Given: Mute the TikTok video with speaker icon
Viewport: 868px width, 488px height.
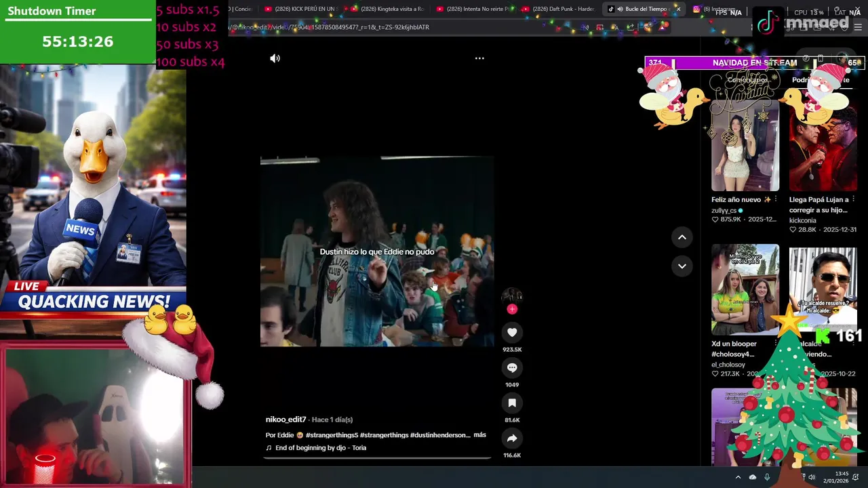Looking at the screenshot, I should click(275, 58).
